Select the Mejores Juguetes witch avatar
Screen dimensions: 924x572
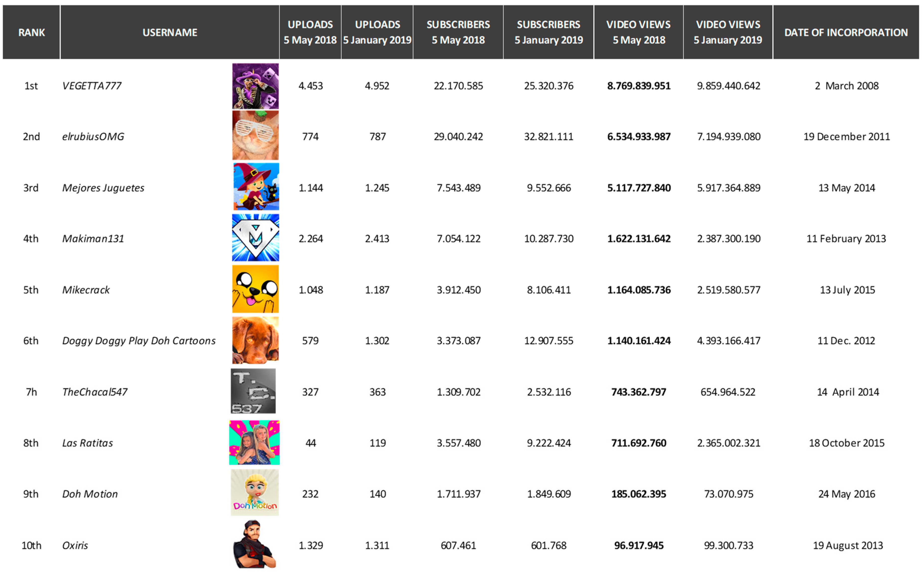(x=256, y=186)
